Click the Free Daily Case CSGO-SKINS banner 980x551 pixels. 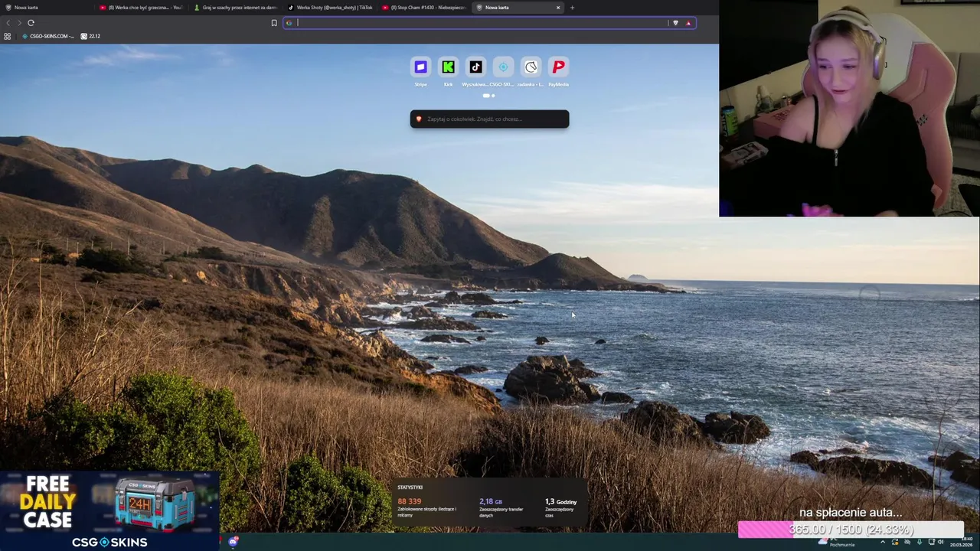pyautogui.click(x=109, y=510)
